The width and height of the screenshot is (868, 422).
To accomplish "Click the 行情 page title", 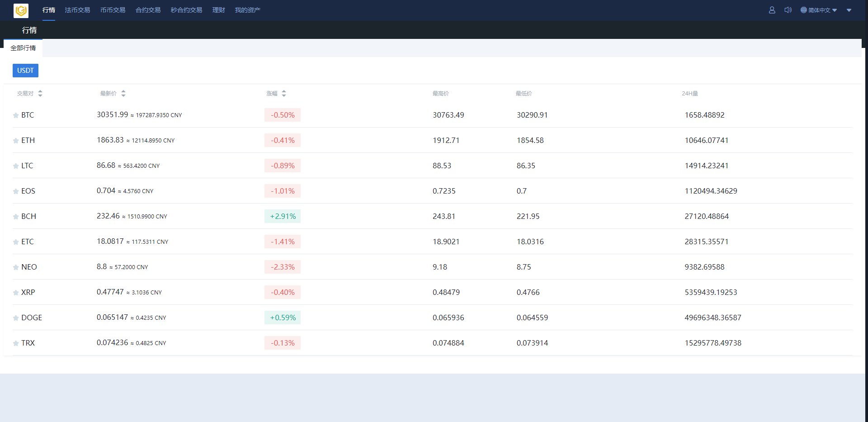I will click(29, 30).
